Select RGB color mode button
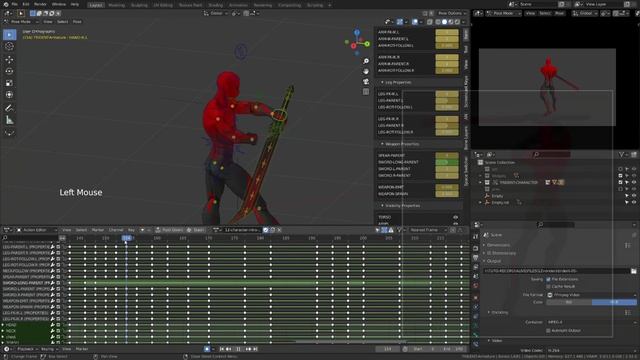Image resolution: width=640 pixels, height=360 pixels. [614, 302]
